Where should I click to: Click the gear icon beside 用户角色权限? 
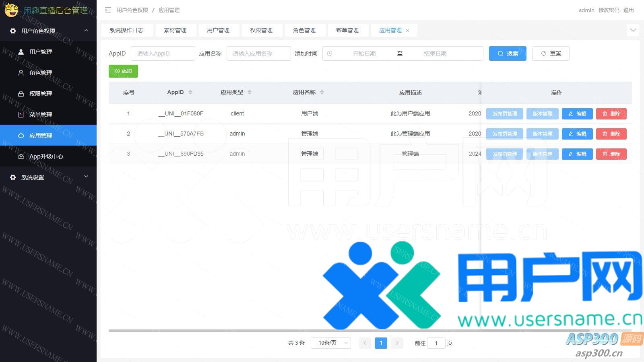13,31
